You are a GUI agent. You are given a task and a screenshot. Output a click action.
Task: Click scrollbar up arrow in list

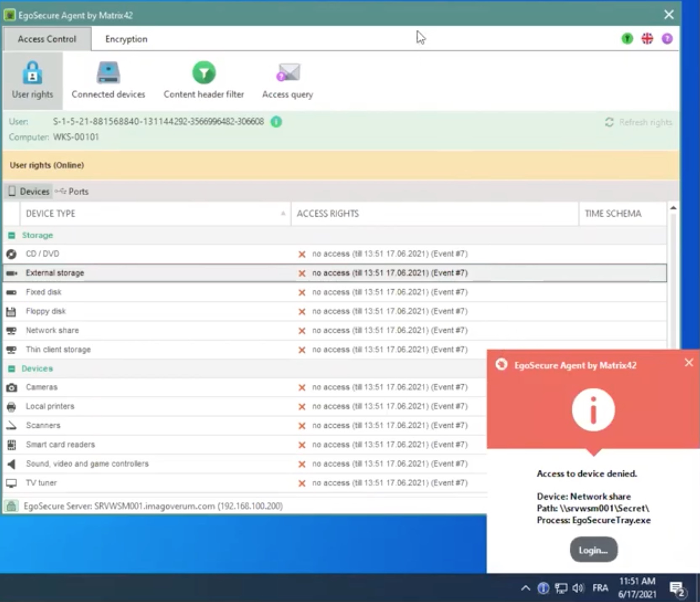pos(673,208)
